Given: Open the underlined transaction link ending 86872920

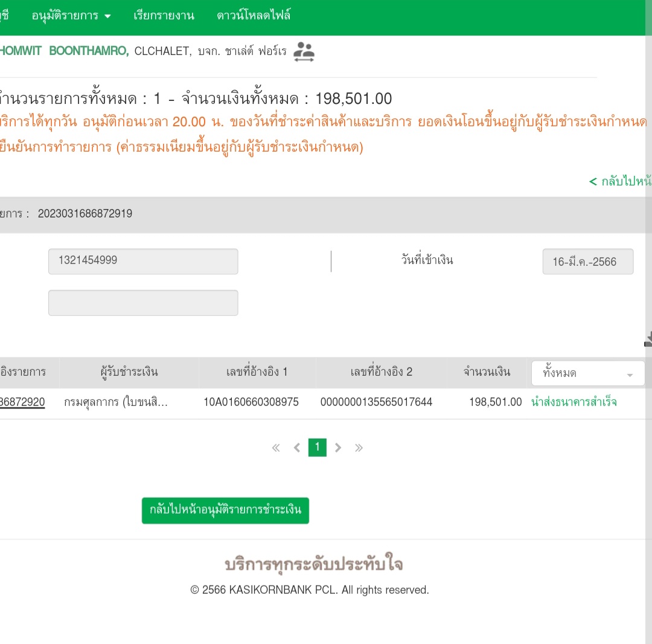Looking at the screenshot, I should tap(22, 402).
